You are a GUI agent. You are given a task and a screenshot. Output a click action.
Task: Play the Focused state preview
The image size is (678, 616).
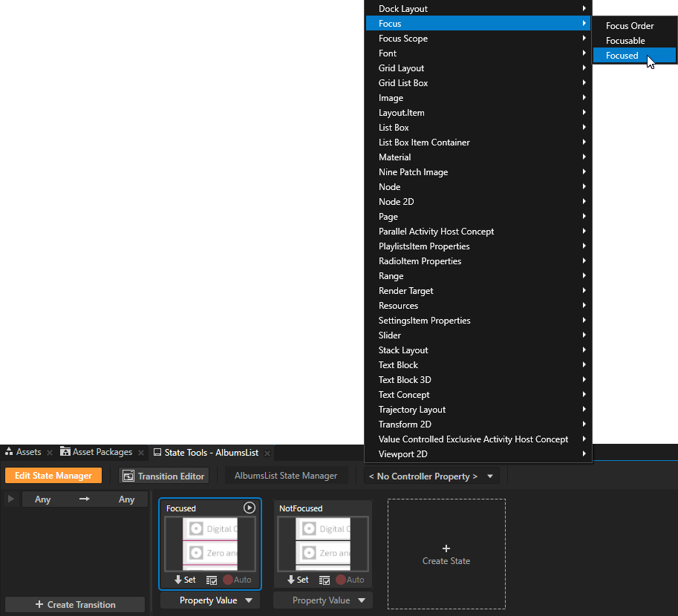click(x=250, y=508)
